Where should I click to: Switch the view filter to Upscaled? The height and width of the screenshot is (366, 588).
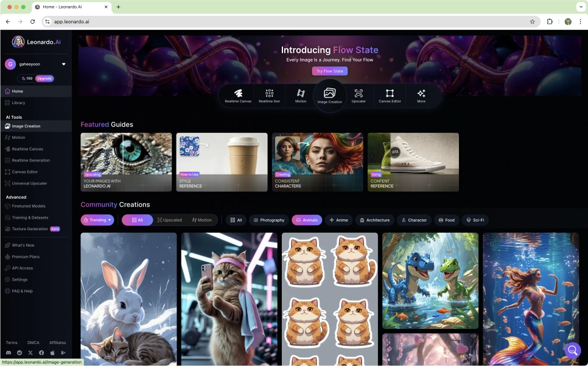click(169, 220)
